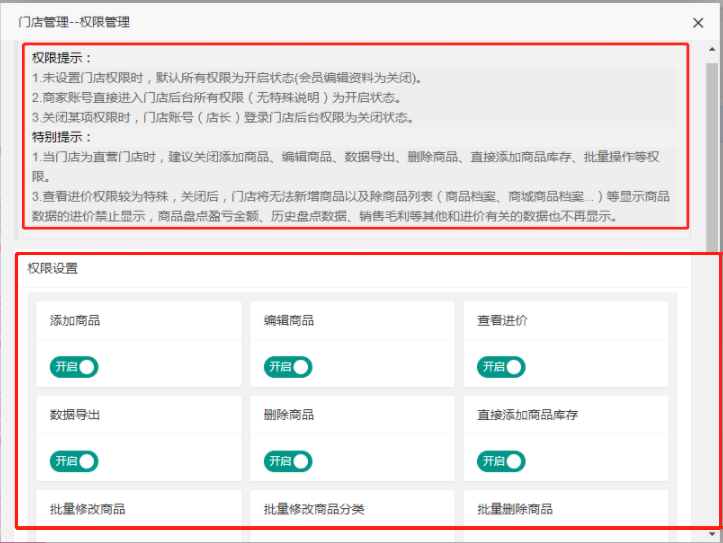The height and width of the screenshot is (543, 723).
Task: Close the 门店管理--权限管理 dialog
Action: point(698,23)
